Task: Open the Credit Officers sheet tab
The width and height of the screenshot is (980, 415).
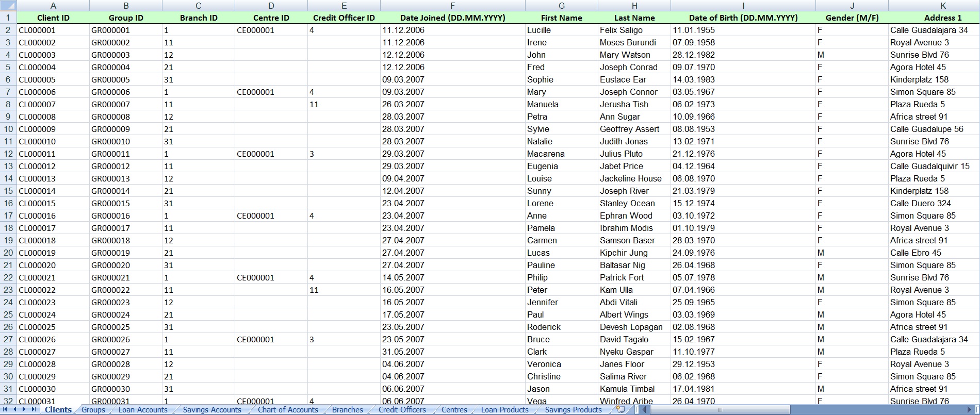Action: (402, 410)
